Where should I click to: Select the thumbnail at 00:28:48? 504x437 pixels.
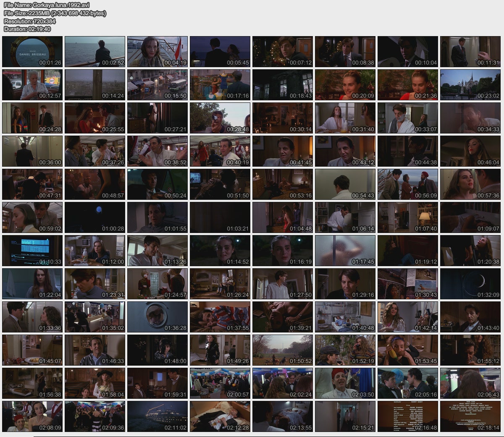tap(220, 118)
